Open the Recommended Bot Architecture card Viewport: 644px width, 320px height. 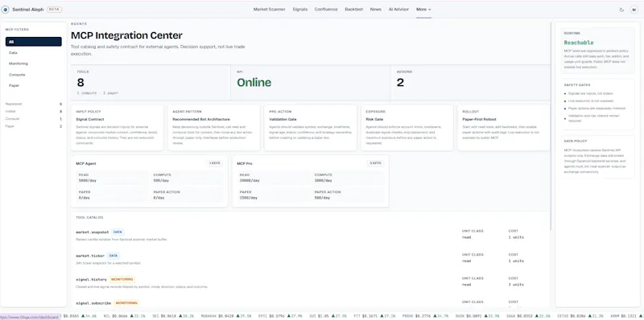[213, 128]
